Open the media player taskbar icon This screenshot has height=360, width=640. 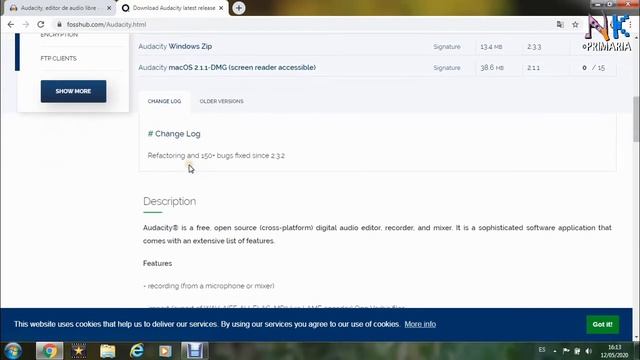[165, 351]
